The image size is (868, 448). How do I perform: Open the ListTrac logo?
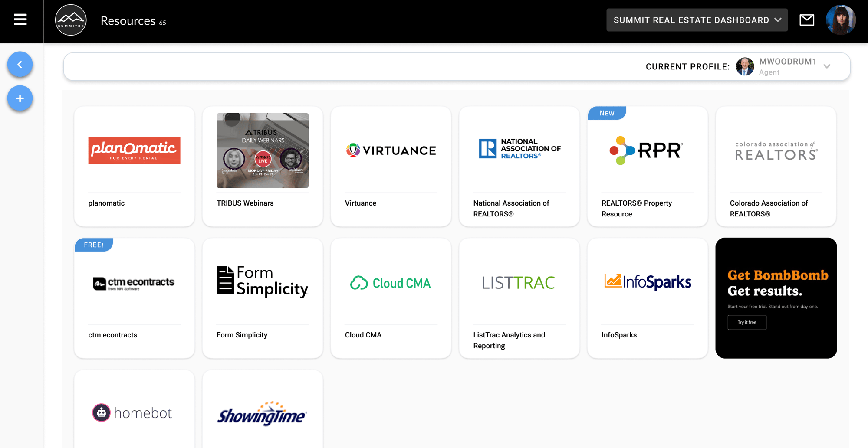(519, 283)
